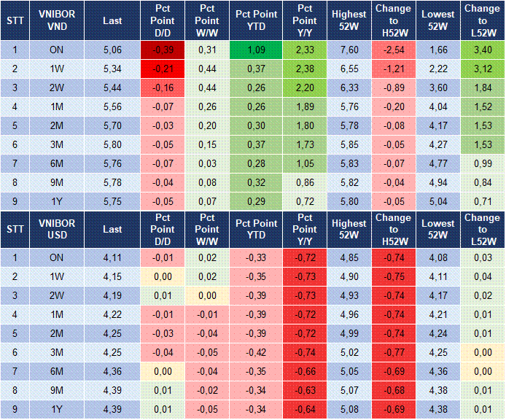Select the 5,08 Highest 52W value
Image resolution: width=506 pixels, height=420 pixels.
coord(349,409)
